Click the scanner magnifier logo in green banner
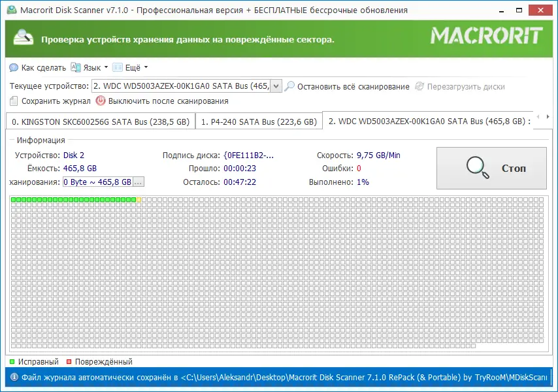This screenshot has height=392, width=558. tap(24, 38)
